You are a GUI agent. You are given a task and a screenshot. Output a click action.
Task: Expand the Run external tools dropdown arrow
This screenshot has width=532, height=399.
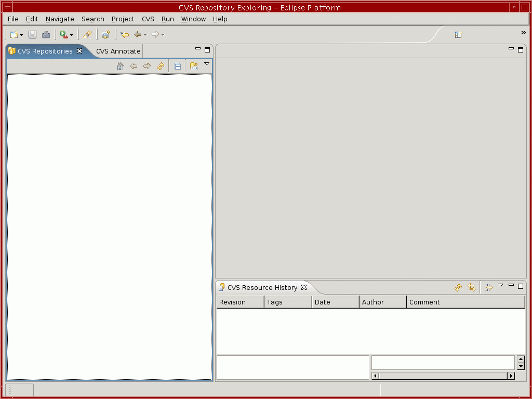(x=72, y=35)
